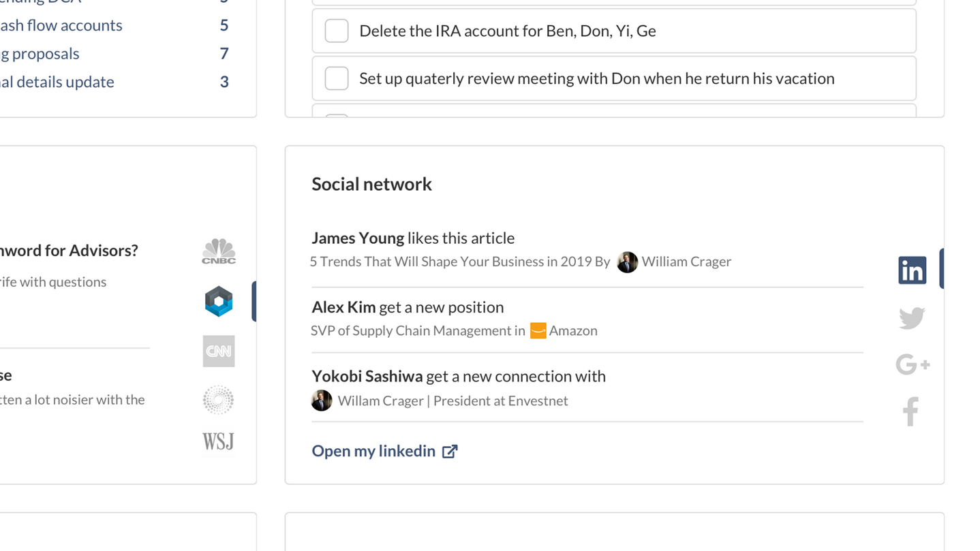Click the circular dotted news source icon

(x=218, y=400)
